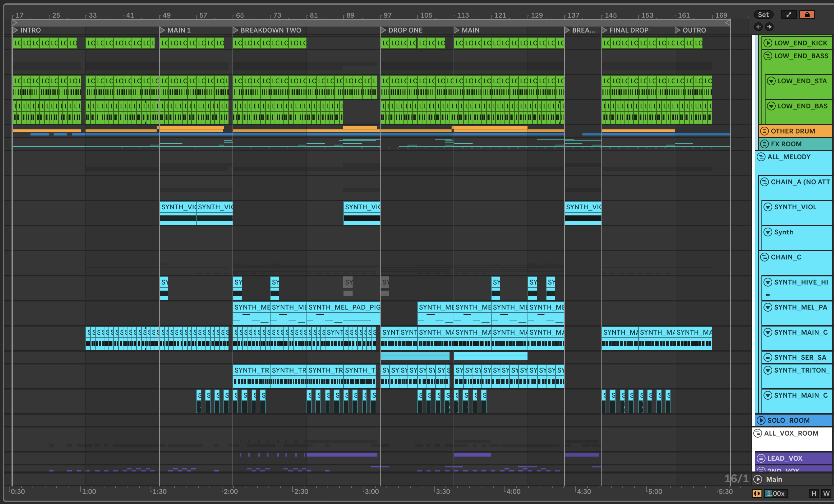Click the SOLO_ROOM track play icon
Image resolution: width=834 pixels, height=504 pixels.
point(761,420)
